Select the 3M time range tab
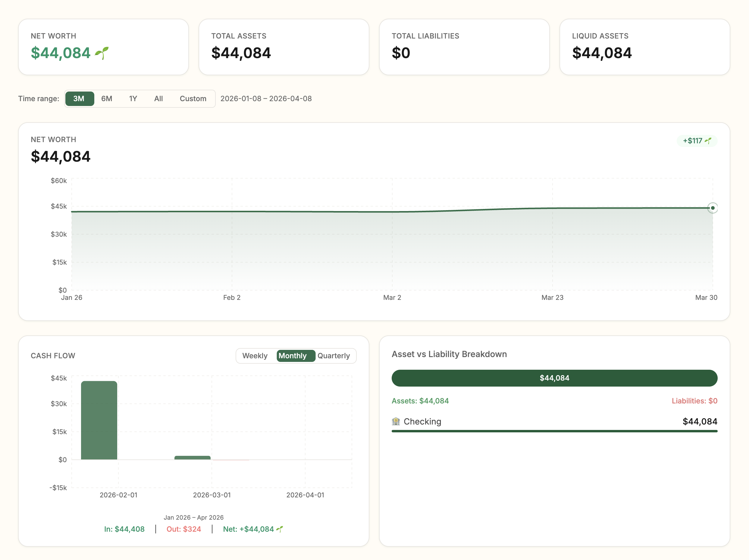This screenshot has height=560, width=749. coord(80,98)
